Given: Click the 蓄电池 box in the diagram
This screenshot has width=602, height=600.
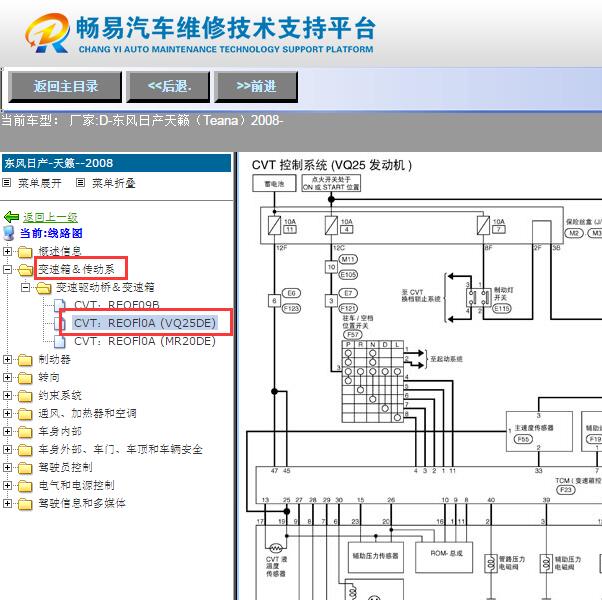Looking at the screenshot, I should (x=275, y=183).
